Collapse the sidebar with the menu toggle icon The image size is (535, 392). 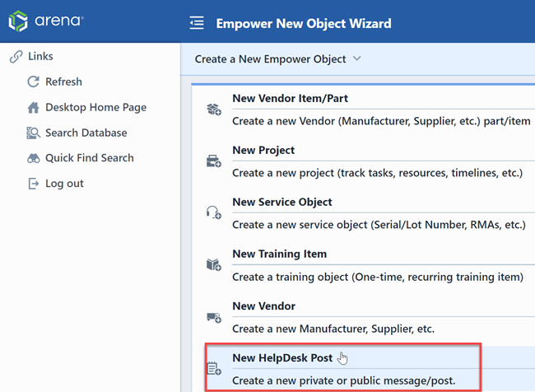point(197,23)
